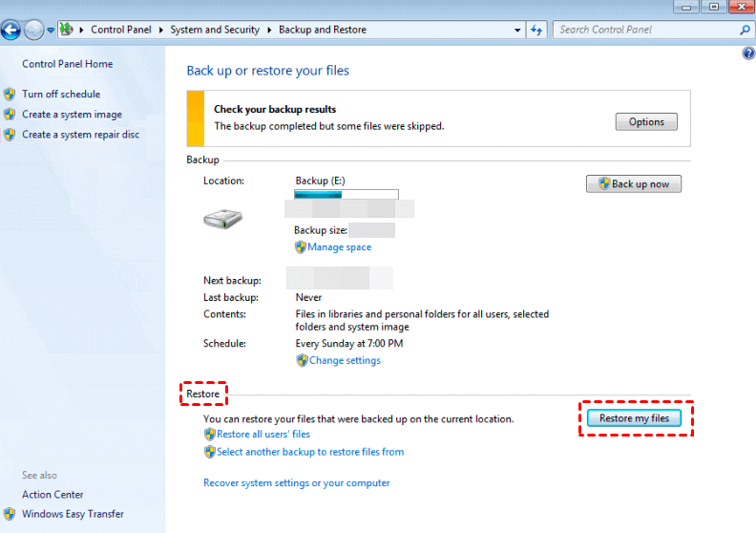Click the Backup (E:) space usage bar
This screenshot has height=533, width=756.
tap(346, 195)
